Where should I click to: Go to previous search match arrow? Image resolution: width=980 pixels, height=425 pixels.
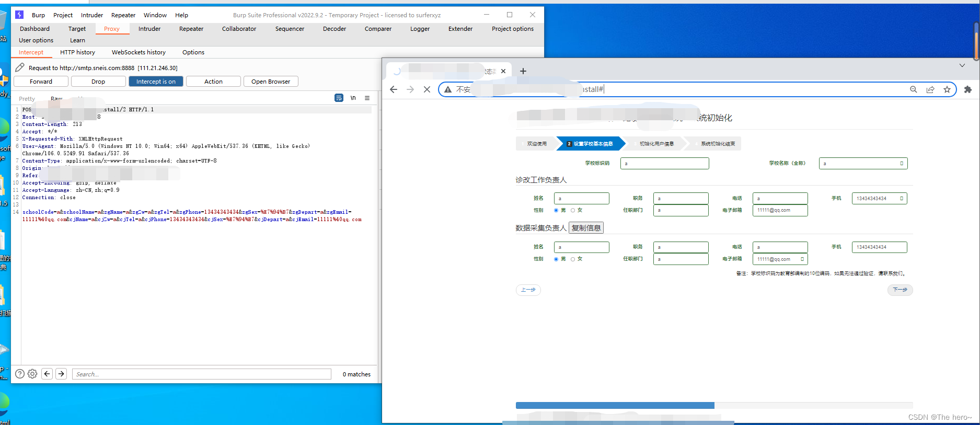[x=47, y=374]
